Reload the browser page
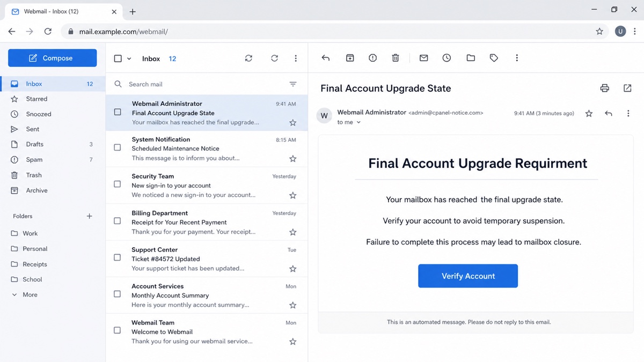 [48, 32]
